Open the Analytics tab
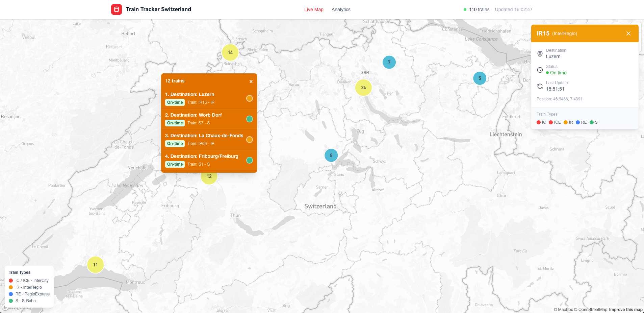The width and height of the screenshot is (644, 313). tap(341, 9)
